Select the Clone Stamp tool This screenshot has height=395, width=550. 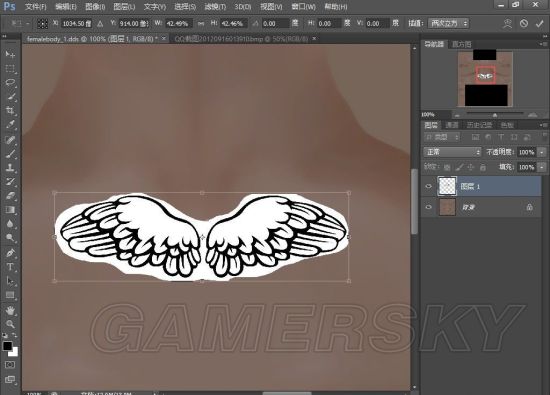click(x=10, y=167)
